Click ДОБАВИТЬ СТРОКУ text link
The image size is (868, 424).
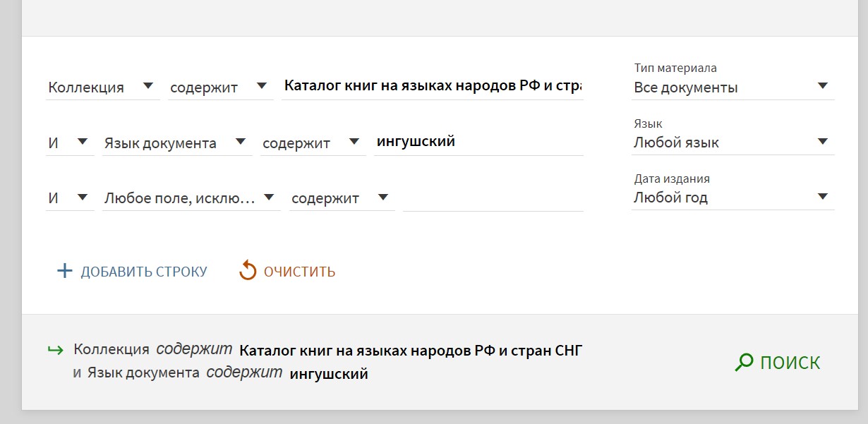point(144,272)
